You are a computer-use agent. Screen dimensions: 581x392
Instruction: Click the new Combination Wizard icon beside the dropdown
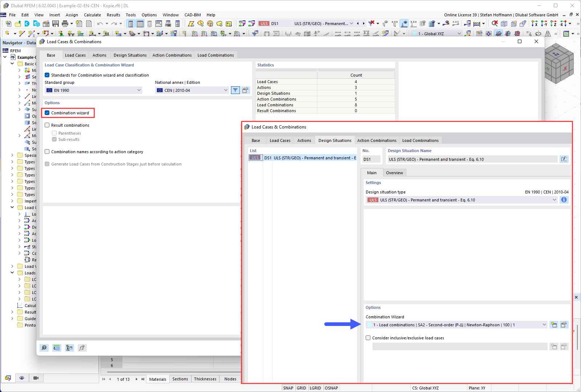[x=554, y=325]
